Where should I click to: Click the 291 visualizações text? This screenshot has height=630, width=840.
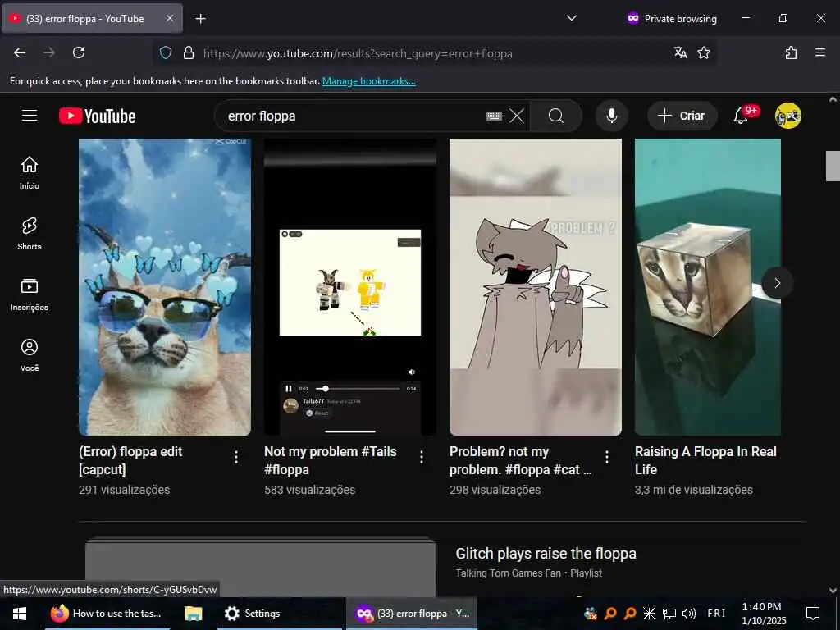point(125,490)
